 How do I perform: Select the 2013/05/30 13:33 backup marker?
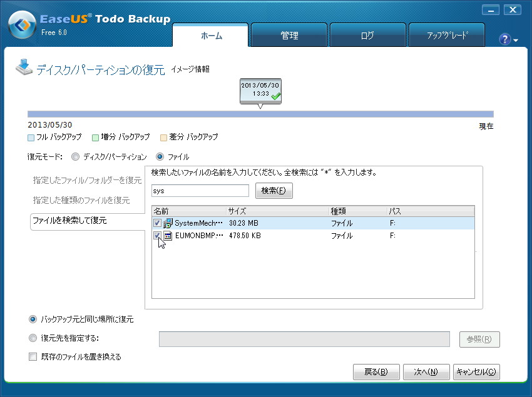coord(260,91)
